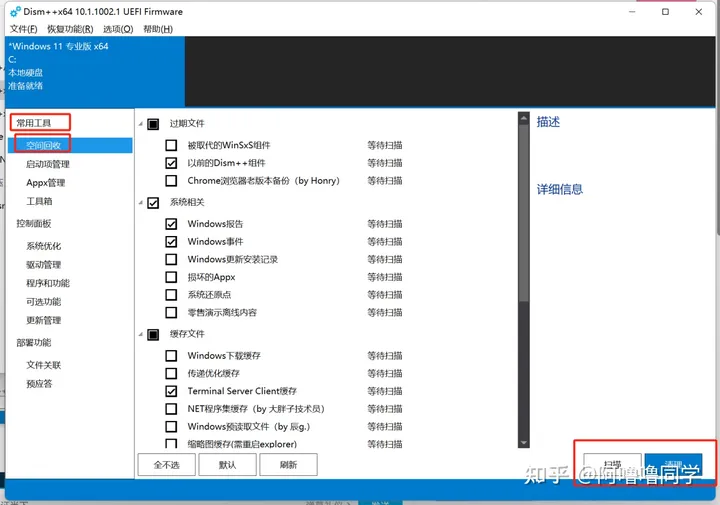Uncheck Windows事件
The image size is (720, 505).
click(171, 241)
